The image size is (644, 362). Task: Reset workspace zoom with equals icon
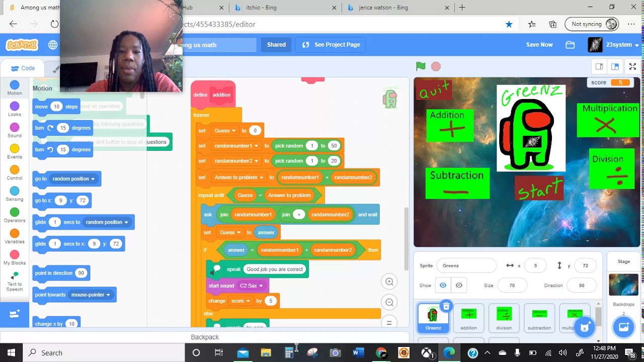point(389,322)
